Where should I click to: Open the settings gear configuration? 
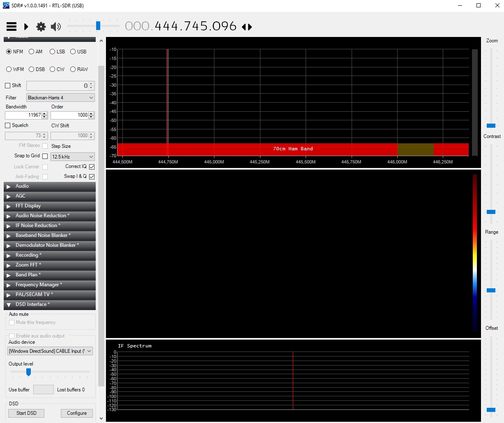[x=41, y=27]
